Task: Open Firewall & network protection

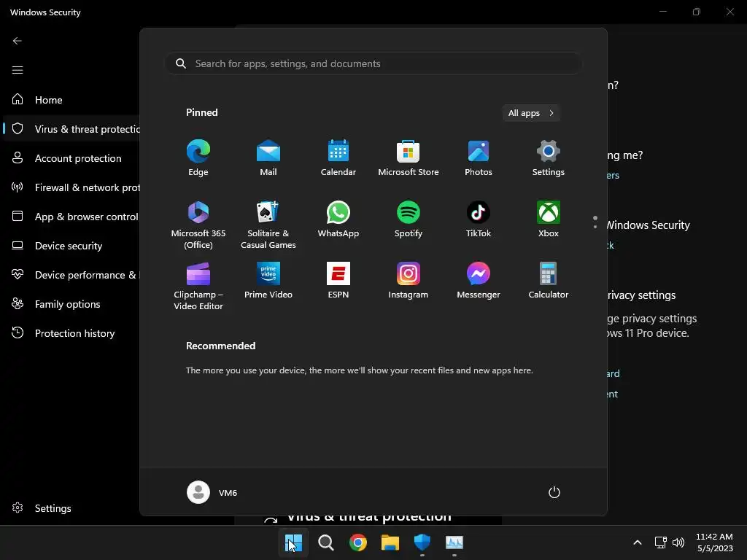Action: pos(71,187)
